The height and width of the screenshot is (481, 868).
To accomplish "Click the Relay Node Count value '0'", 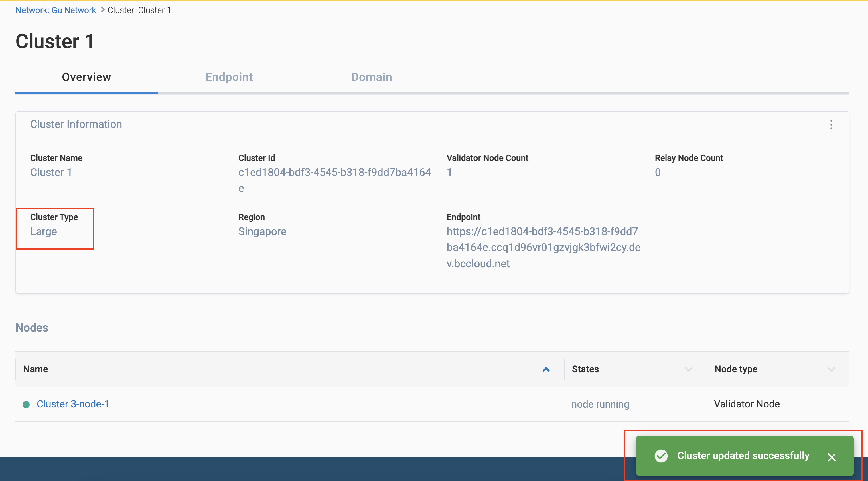I will [x=657, y=172].
